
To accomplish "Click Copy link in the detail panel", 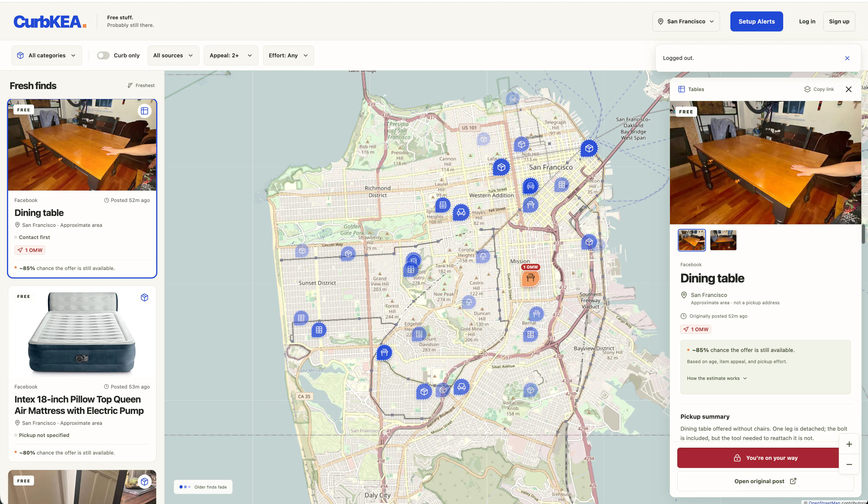I will tap(819, 89).
